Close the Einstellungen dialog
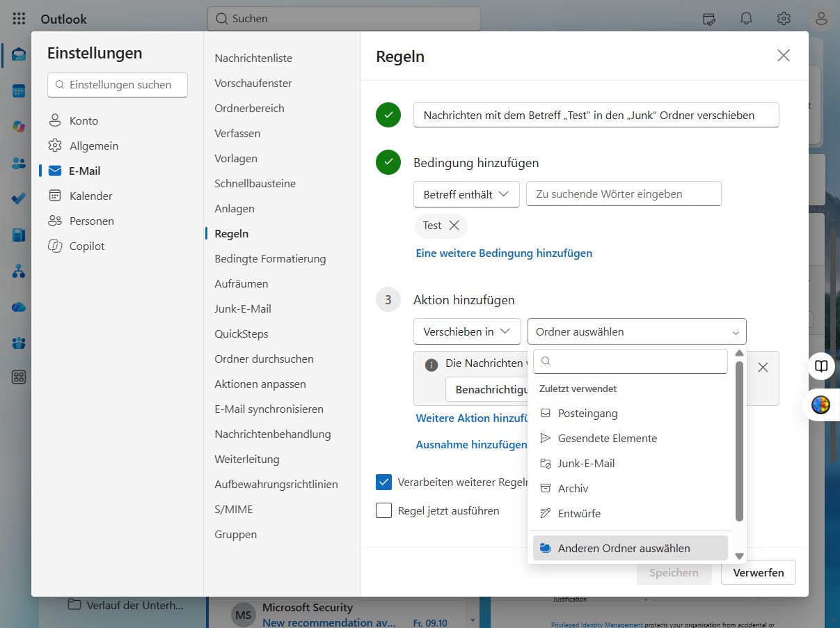 pos(784,56)
